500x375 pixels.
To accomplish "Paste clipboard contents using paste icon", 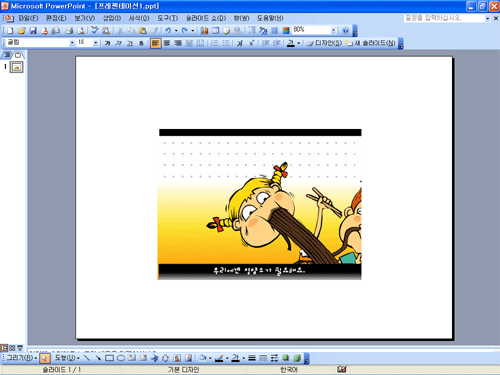I will pyautogui.click(x=143, y=31).
